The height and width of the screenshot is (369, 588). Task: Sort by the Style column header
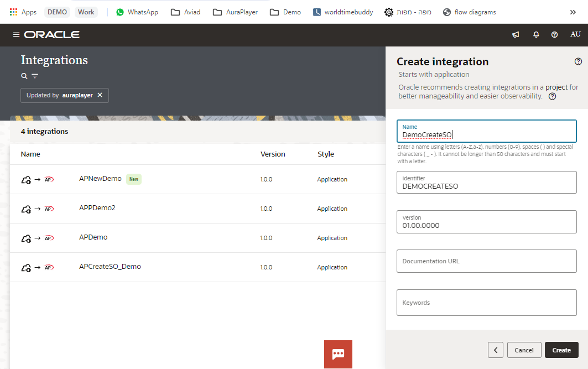(x=325, y=154)
